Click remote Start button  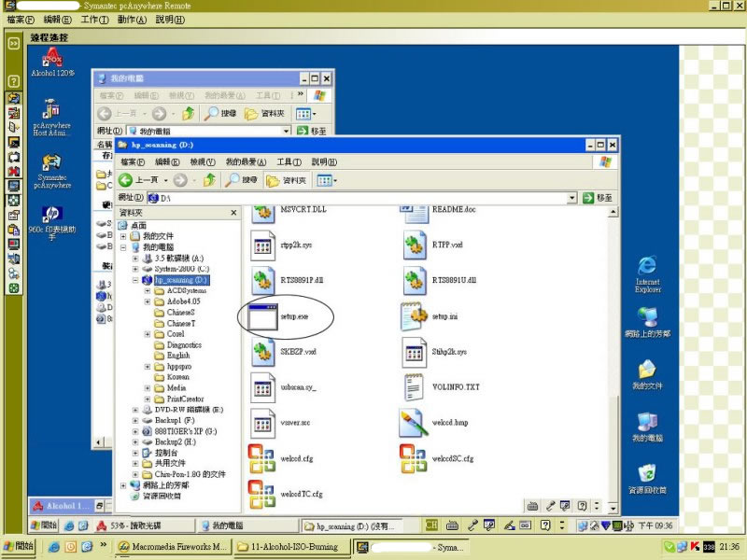click(44, 525)
